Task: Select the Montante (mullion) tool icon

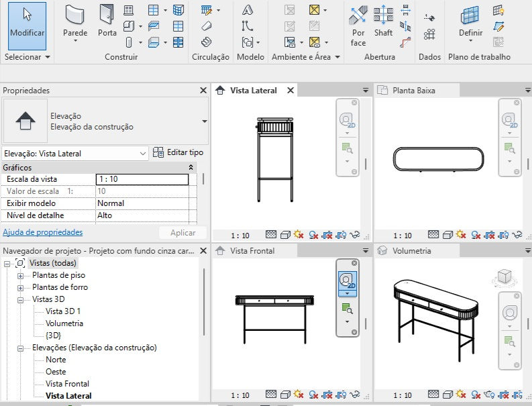Action: point(178,42)
